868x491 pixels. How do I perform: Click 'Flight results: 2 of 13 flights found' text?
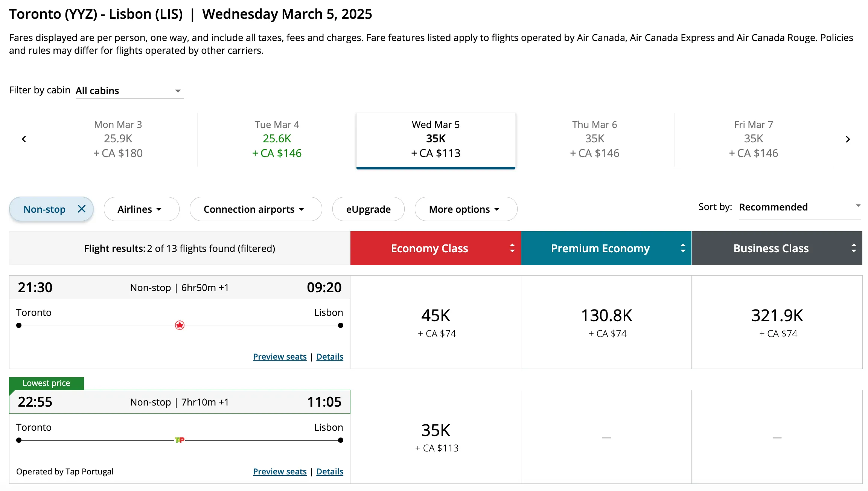[180, 249]
